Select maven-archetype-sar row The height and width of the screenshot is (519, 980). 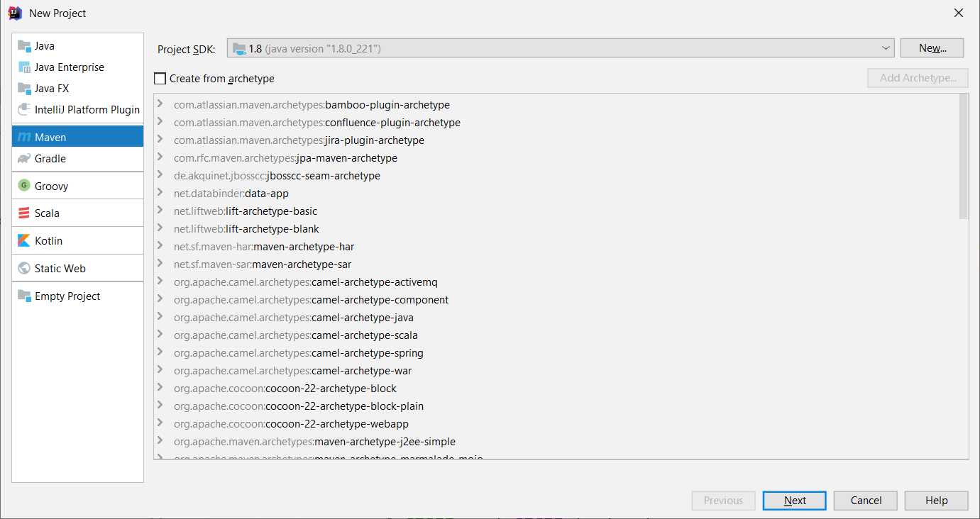(x=556, y=264)
